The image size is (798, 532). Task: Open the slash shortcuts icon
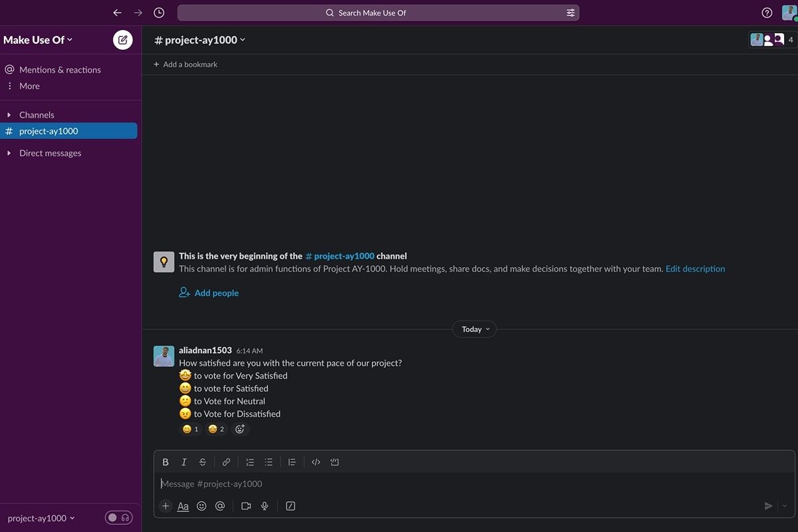[291, 506]
